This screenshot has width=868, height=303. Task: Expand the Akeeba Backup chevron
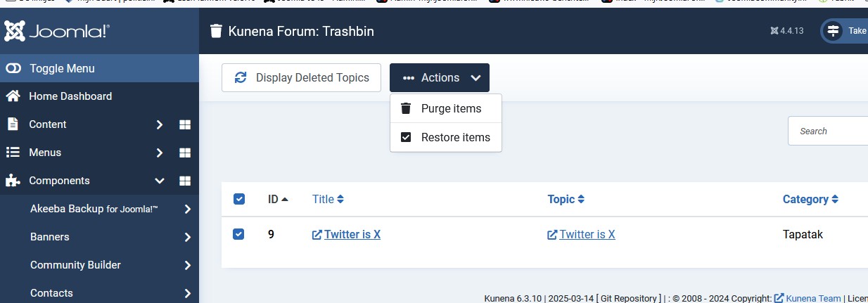point(188,209)
